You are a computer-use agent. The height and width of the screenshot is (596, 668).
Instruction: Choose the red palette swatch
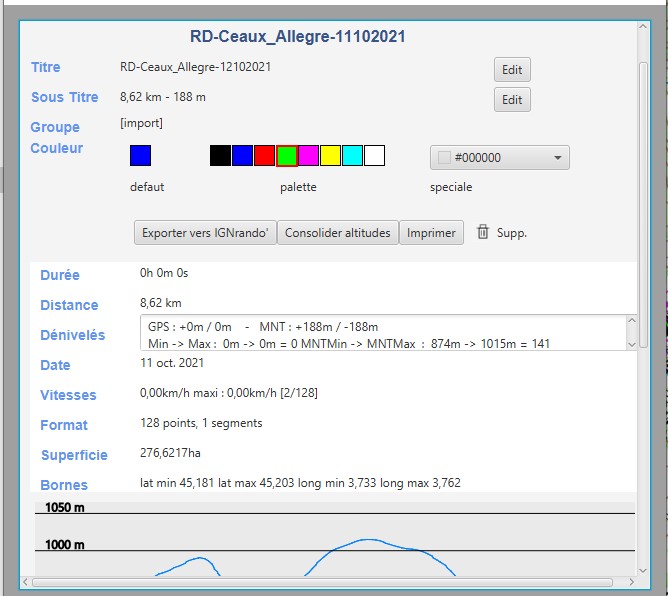coord(264,156)
